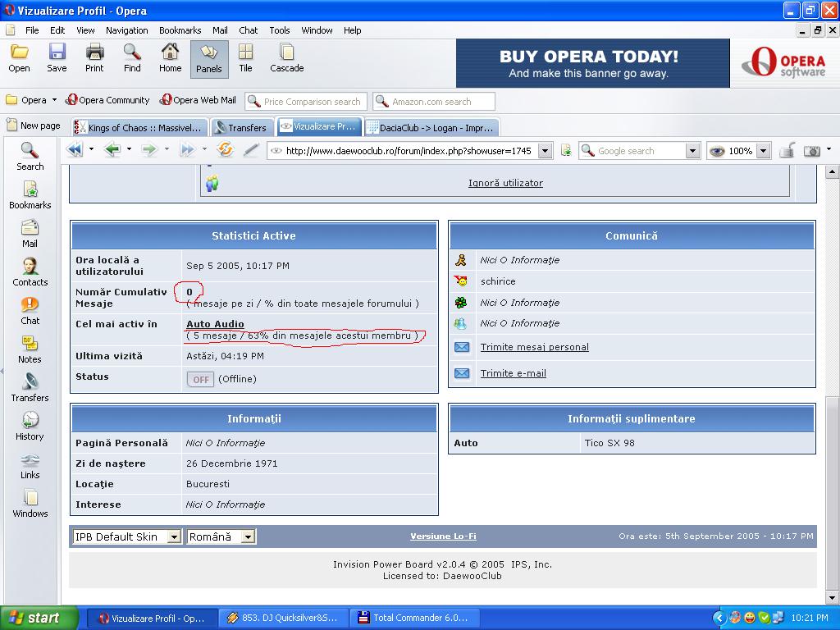Open the IPB Default Skin dropdown

(174, 536)
